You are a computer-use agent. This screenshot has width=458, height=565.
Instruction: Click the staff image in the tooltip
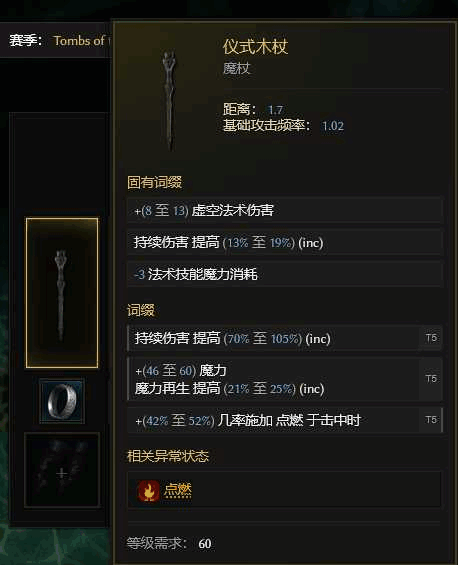point(169,101)
